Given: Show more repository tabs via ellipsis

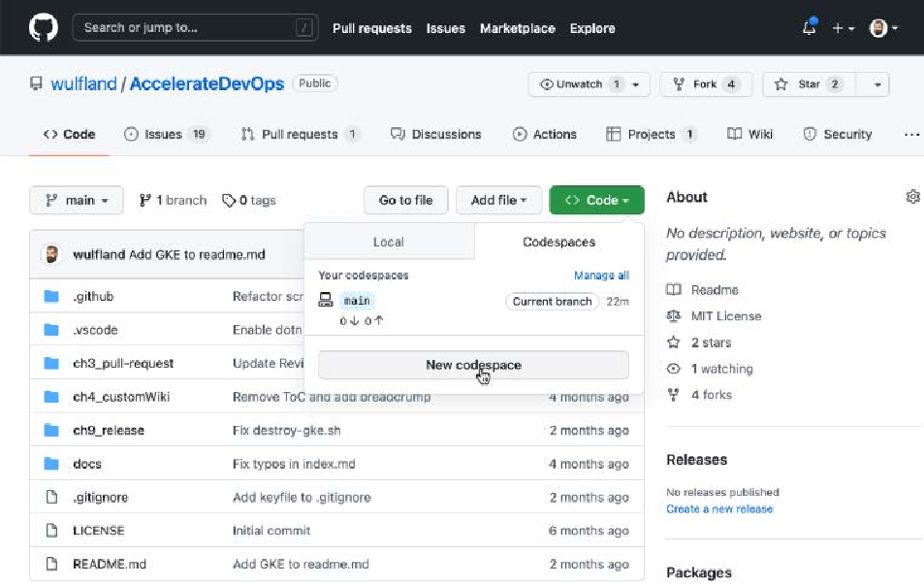Looking at the screenshot, I should 911,135.
